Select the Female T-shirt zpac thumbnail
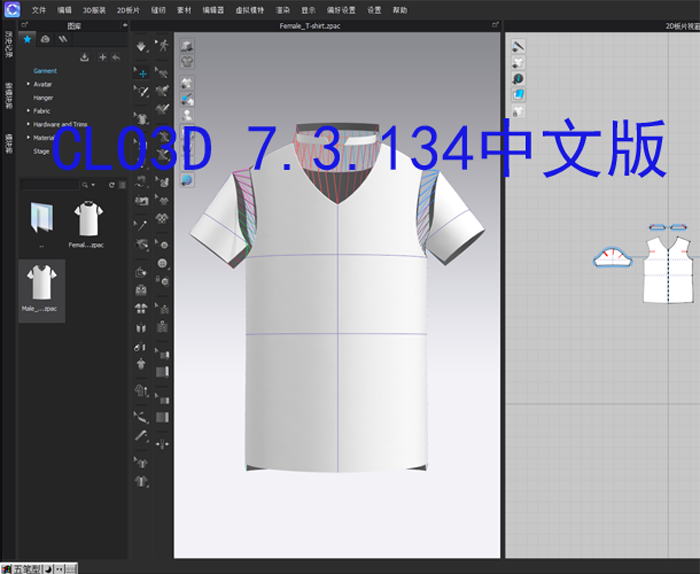The height and width of the screenshot is (574, 700). [88, 219]
